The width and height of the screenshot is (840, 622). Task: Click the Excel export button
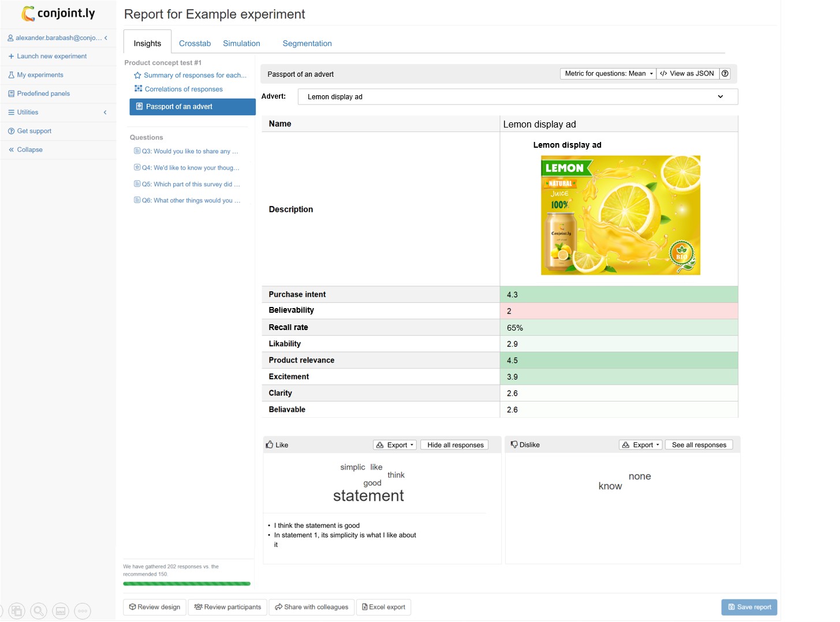384,607
